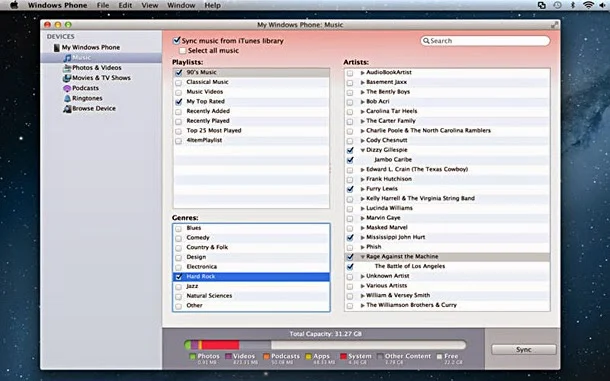The image size is (610, 381).
Task: Open Podcasts sidebar icon
Action: coord(67,88)
